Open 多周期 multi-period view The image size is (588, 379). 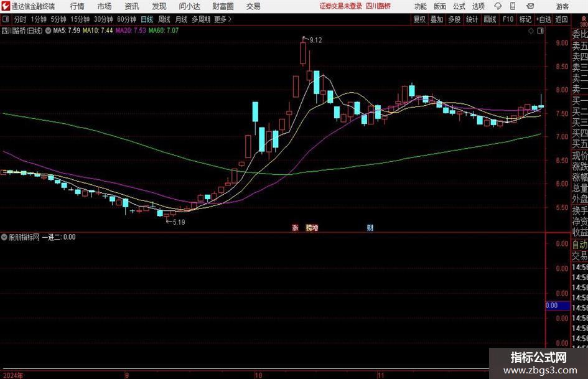pos(200,19)
